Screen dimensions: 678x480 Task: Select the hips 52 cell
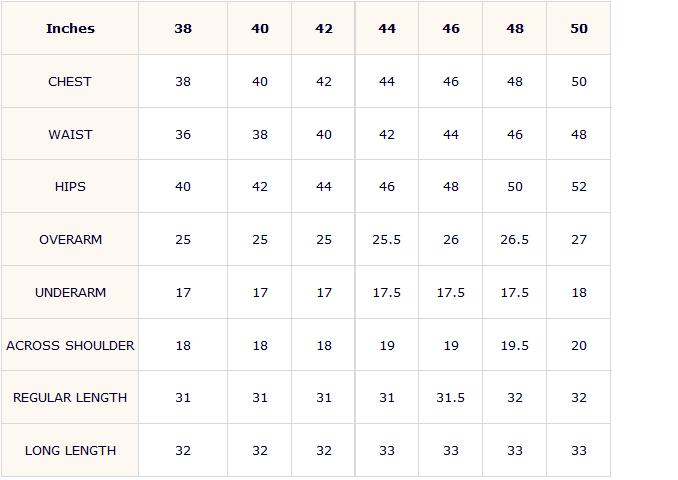pos(579,186)
